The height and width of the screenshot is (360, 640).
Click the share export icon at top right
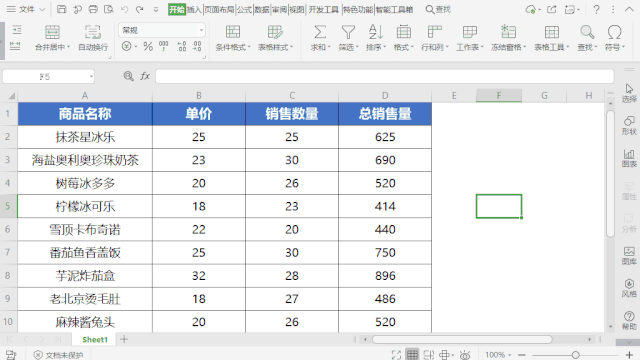coord(551,9)
